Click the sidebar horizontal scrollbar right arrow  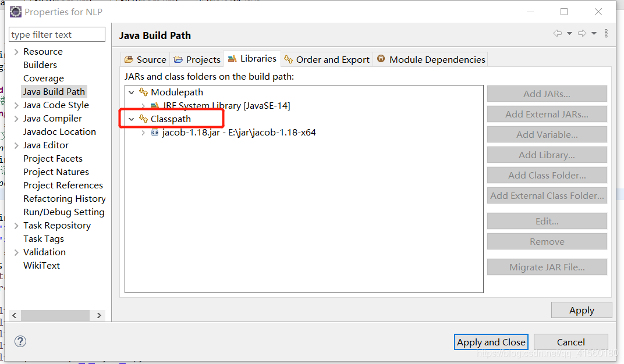click(x=99, y=315)
